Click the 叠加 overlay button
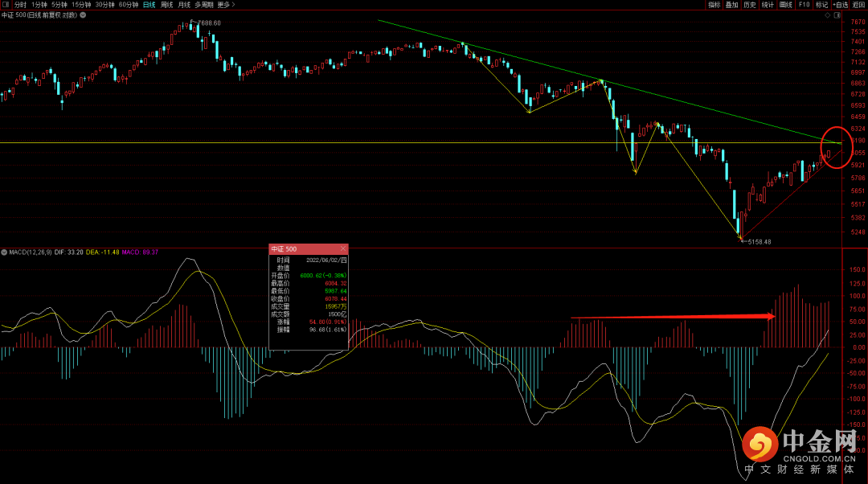 731,5
